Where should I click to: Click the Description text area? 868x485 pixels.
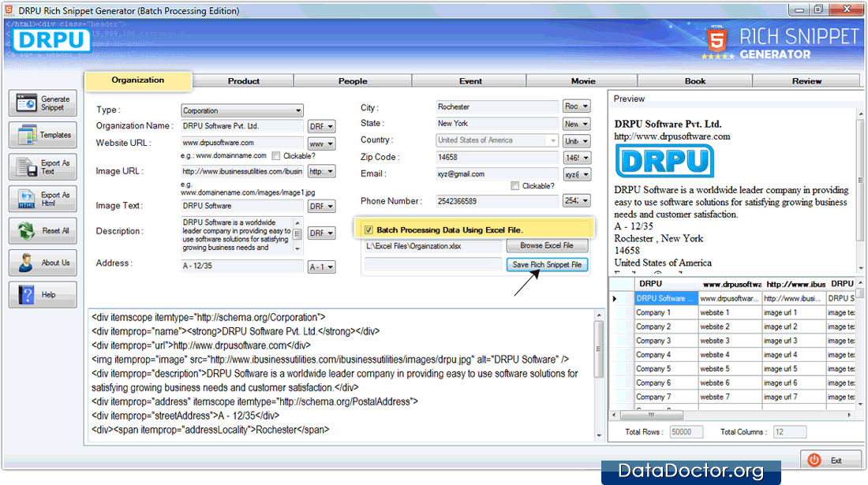[x=237, y=235]
